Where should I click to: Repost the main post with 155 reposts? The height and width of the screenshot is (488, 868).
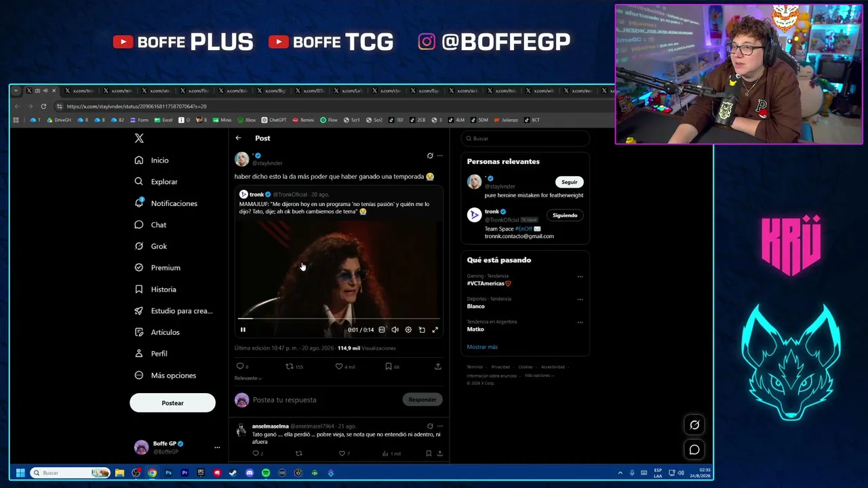click(294, 367)
